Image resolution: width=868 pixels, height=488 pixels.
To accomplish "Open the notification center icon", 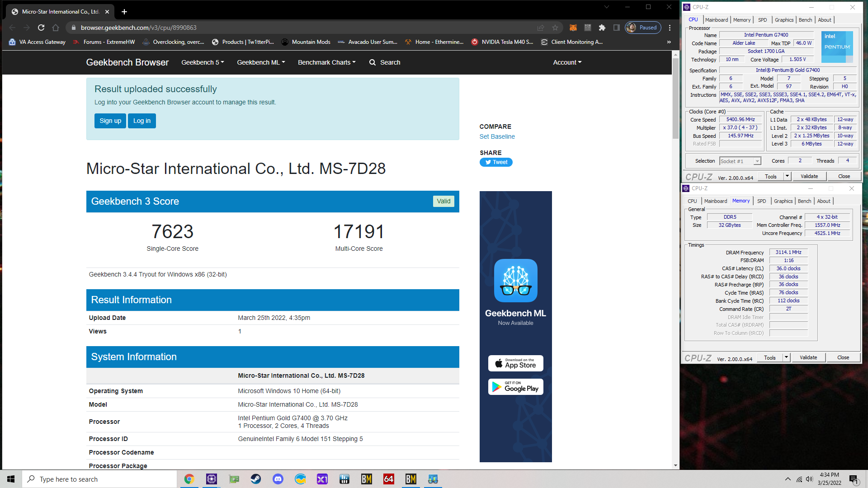I will pyautogui.click(x=854, y=479).
